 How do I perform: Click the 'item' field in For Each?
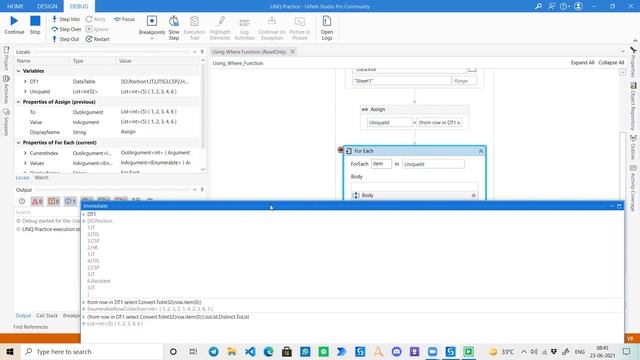(x=381, y=164)
